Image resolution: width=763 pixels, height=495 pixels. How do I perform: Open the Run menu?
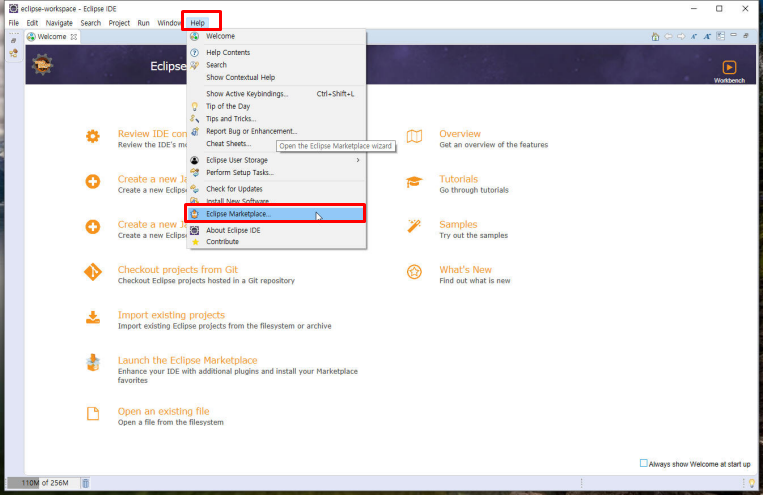[x=143, y=23]
